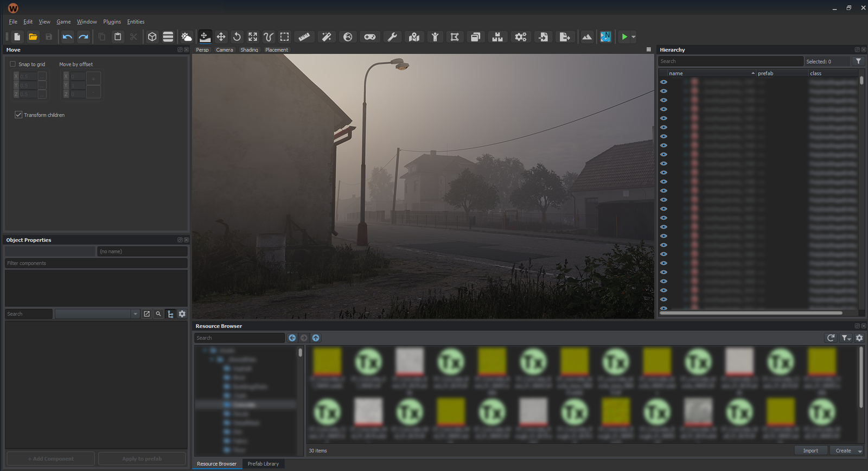
Task: Open the Entities menu
Action: click(136, 22)
